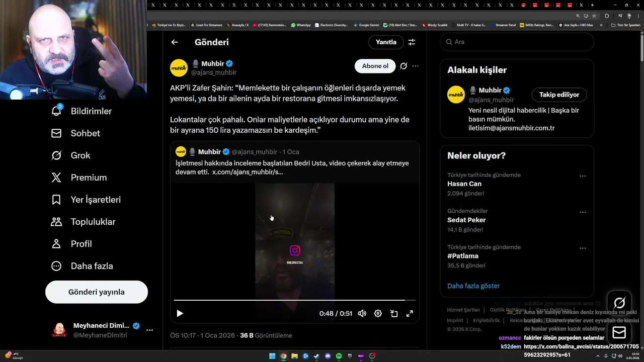Click Daha fazla göster link
The width and height of the screenshot is (644, 362).
473,286
